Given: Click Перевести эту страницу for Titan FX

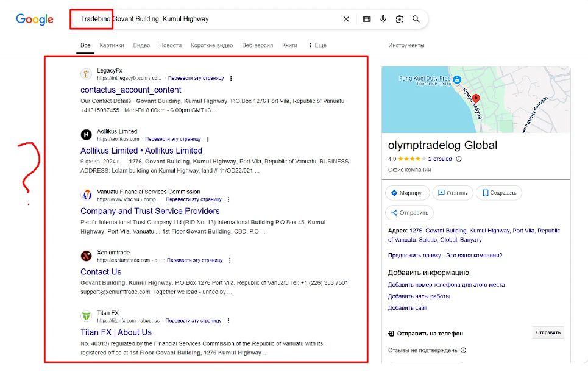Looking at the screenshot, I should [194, 321].
